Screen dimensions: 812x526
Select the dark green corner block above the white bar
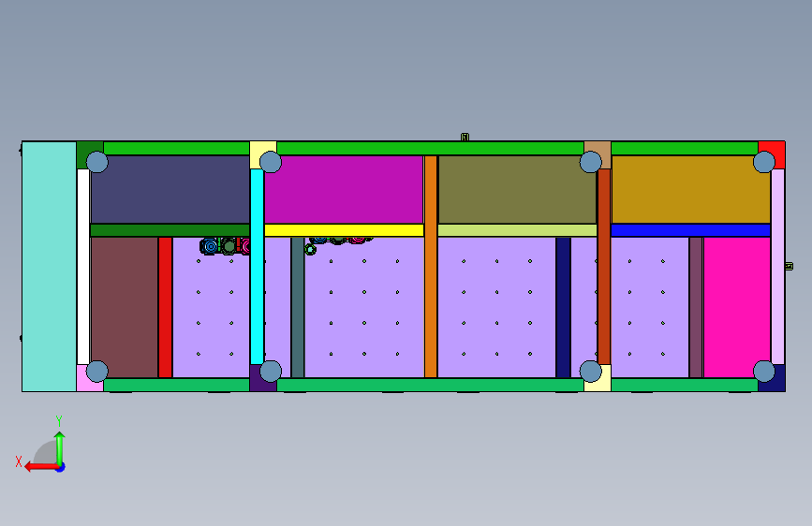pos(86,148)
